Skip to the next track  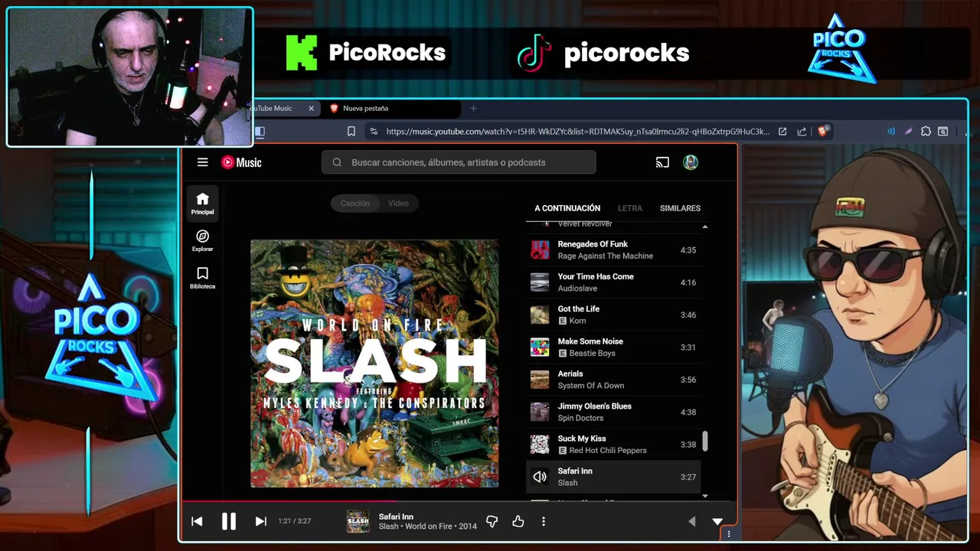[260, 521]
